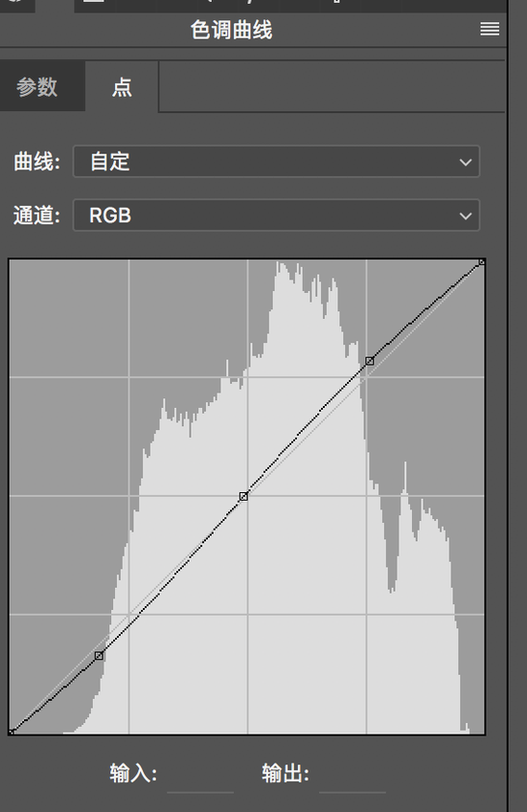Click the 通道 label text
Viewport: 527px width, 812px height.
point(36,215)
